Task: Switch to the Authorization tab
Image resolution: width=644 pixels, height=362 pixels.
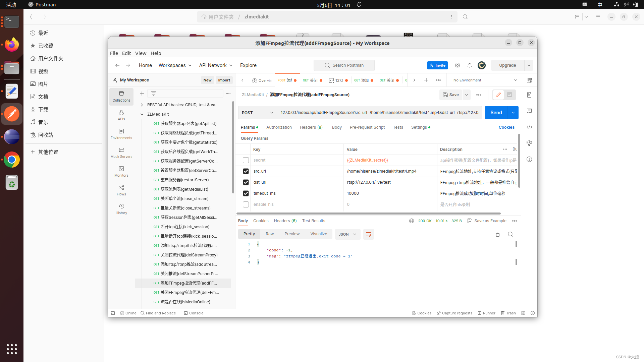Action: pos(279,127)
